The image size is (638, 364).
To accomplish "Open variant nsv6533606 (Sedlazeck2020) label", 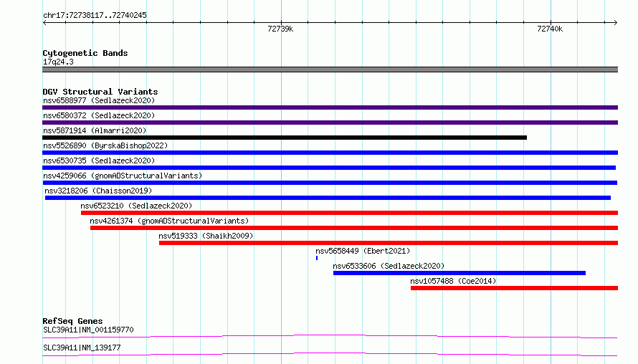I will 389,266.
